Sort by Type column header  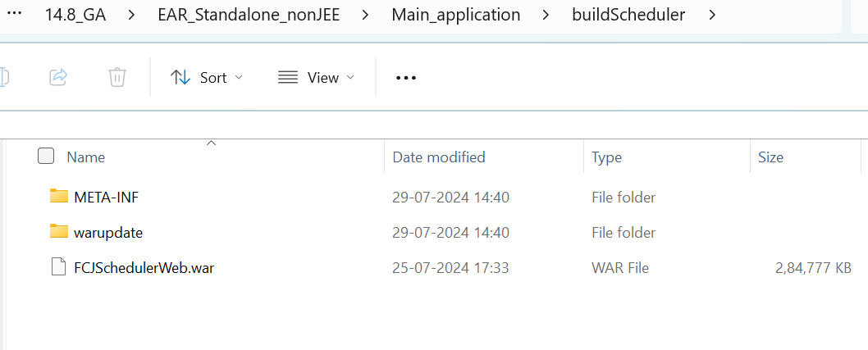(x=606, y=157)
